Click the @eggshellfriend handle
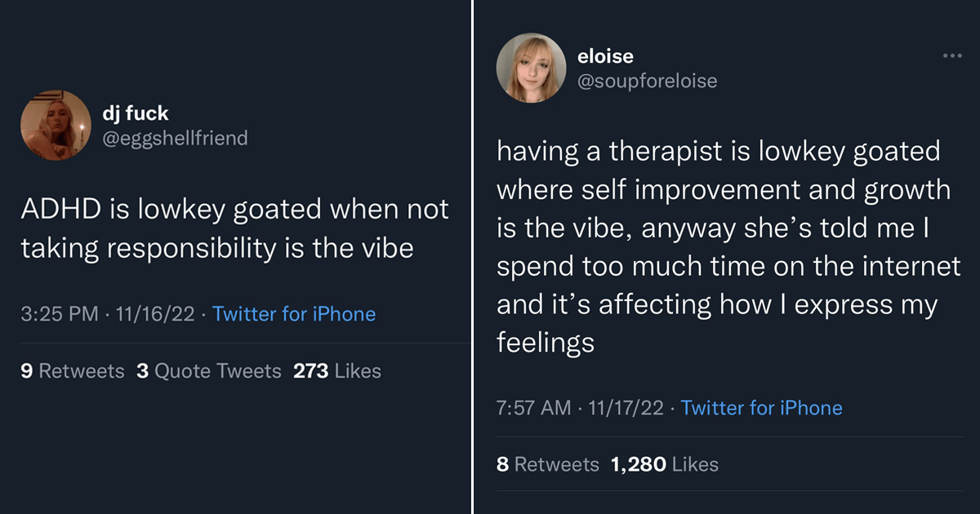 point(176,138)
